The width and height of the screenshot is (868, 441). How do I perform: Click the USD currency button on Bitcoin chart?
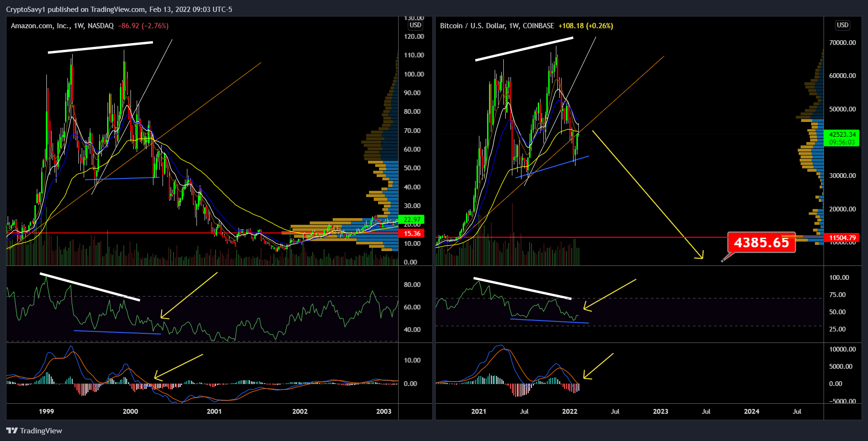click(x=842, y=25)
